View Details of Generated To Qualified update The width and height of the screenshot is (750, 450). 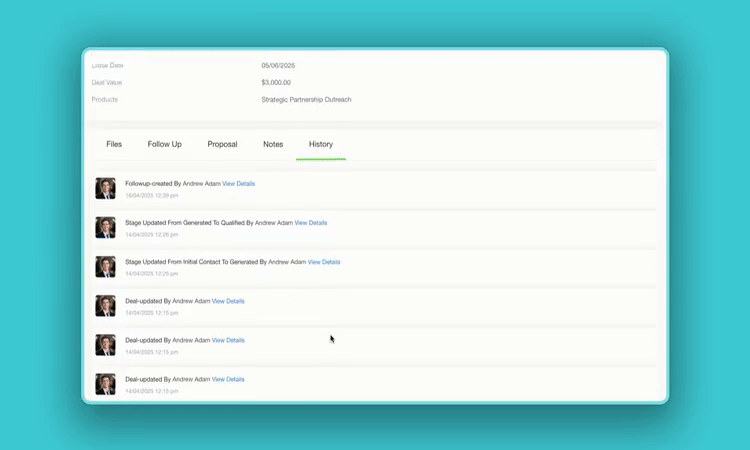[311, 223]
